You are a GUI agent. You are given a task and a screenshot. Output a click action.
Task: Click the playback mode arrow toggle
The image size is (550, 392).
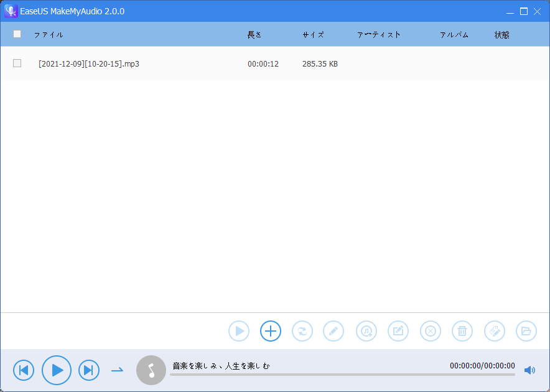click(x=117, y=370)
